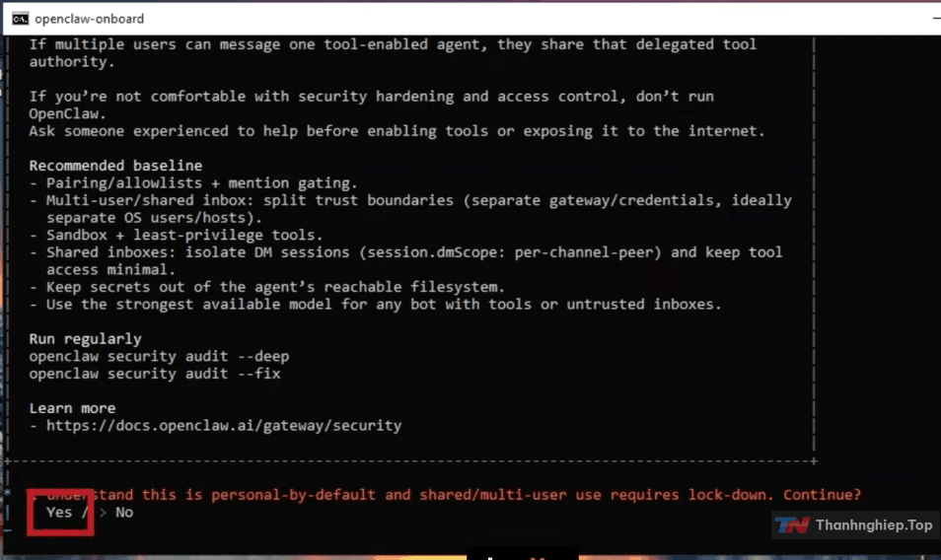Click the 'Recommended baseline' heading
941x560 pixels.
coord(115,166)
